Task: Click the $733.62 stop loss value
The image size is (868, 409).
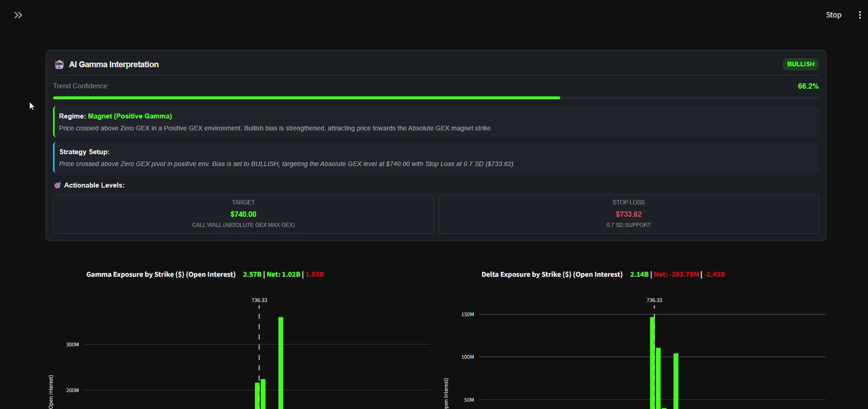Action: pyautogui.click(x=628, y=214)
